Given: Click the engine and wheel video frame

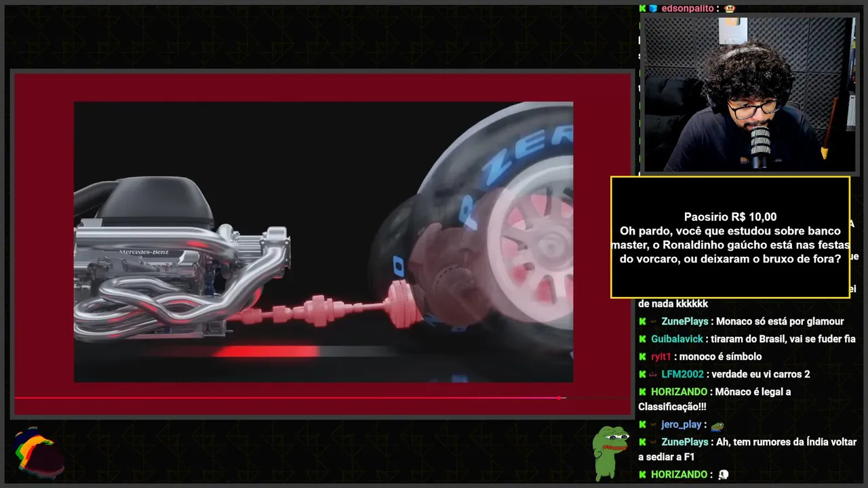Looking at the screenshot, I should pos(323,242).
